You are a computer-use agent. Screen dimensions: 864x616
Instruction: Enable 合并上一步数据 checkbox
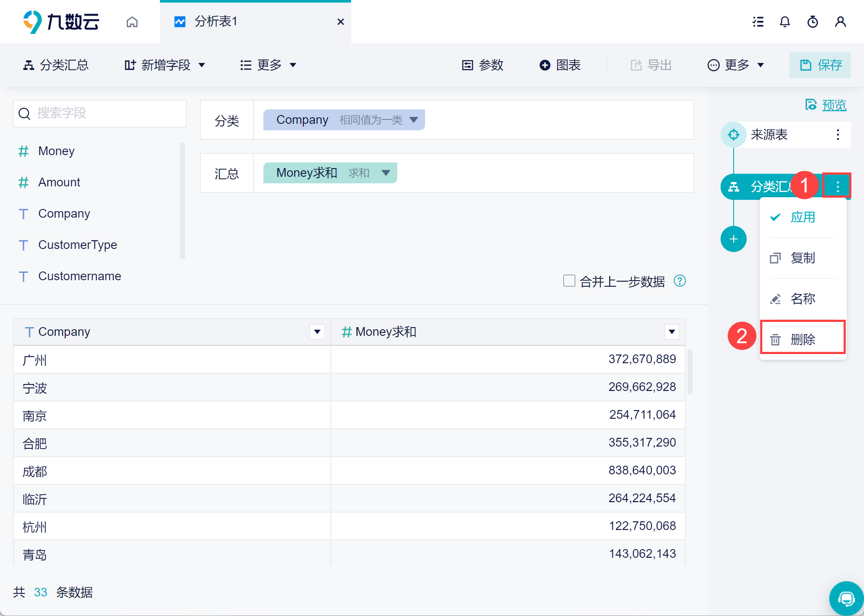569,281
